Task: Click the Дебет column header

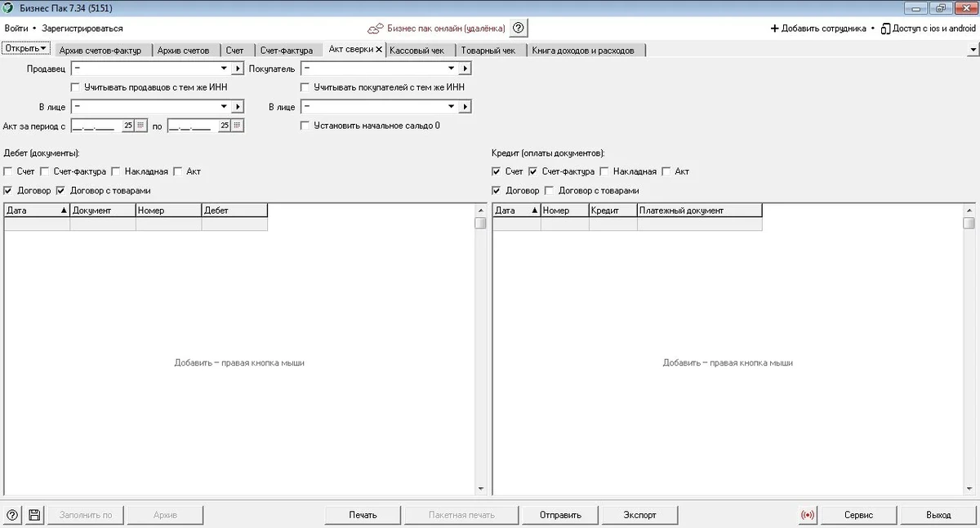Action: pyautogui.click(x=234, y=211)
